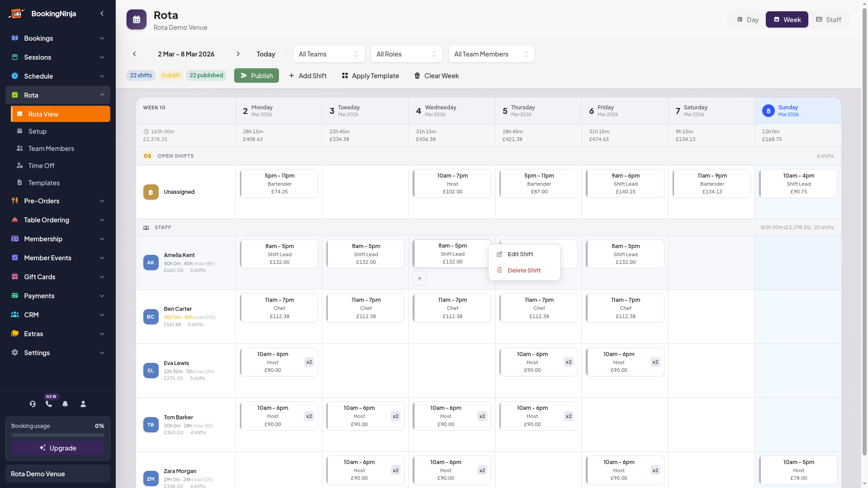868x488 pixels.
Task: Click x2 badge on Eva Lewis Monday shift
Action: (309, 362)
